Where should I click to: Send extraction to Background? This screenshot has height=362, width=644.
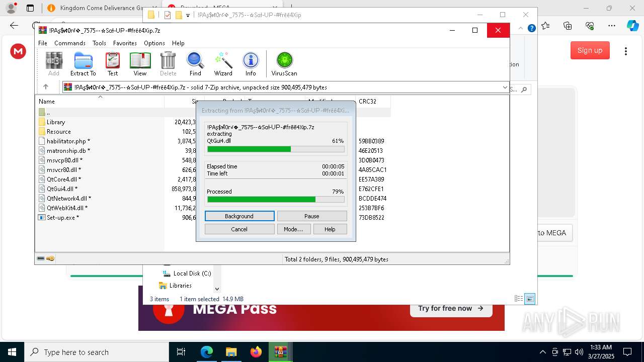point(239,216)
